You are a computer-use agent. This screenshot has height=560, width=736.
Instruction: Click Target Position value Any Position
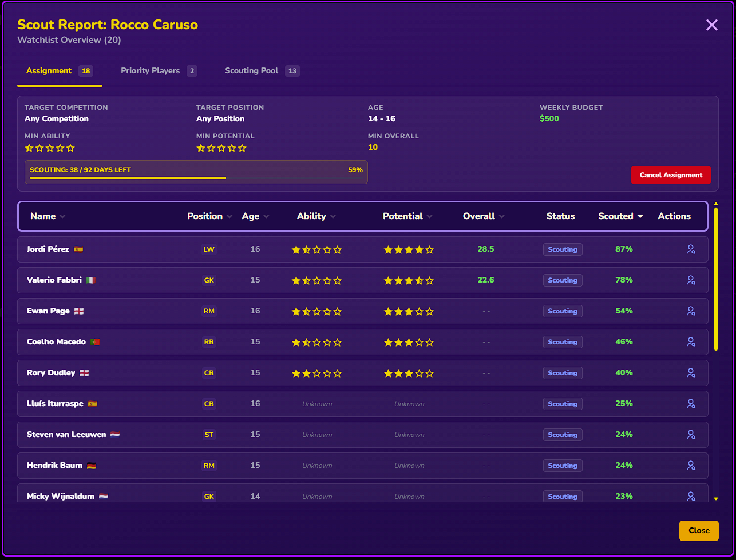coord(220,119)
